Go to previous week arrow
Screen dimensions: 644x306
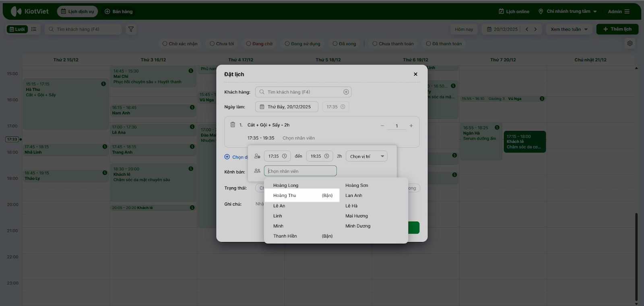coord(526,29)
